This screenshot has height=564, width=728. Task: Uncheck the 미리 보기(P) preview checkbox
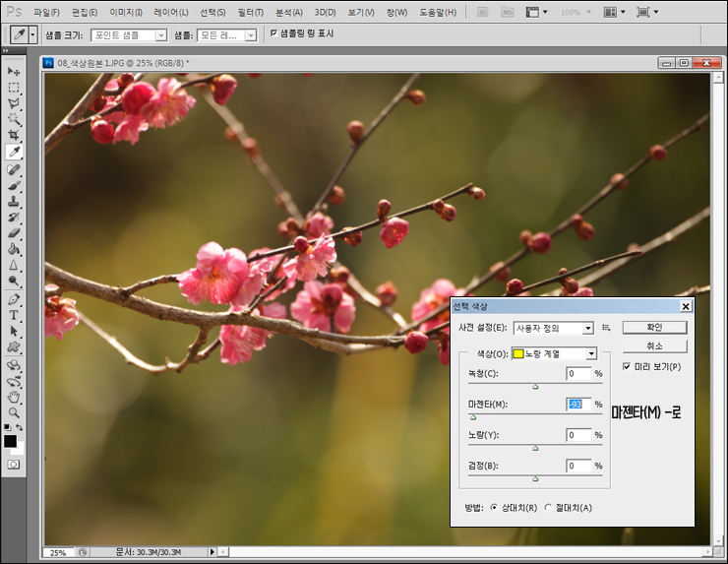click(x=627, y=366)
